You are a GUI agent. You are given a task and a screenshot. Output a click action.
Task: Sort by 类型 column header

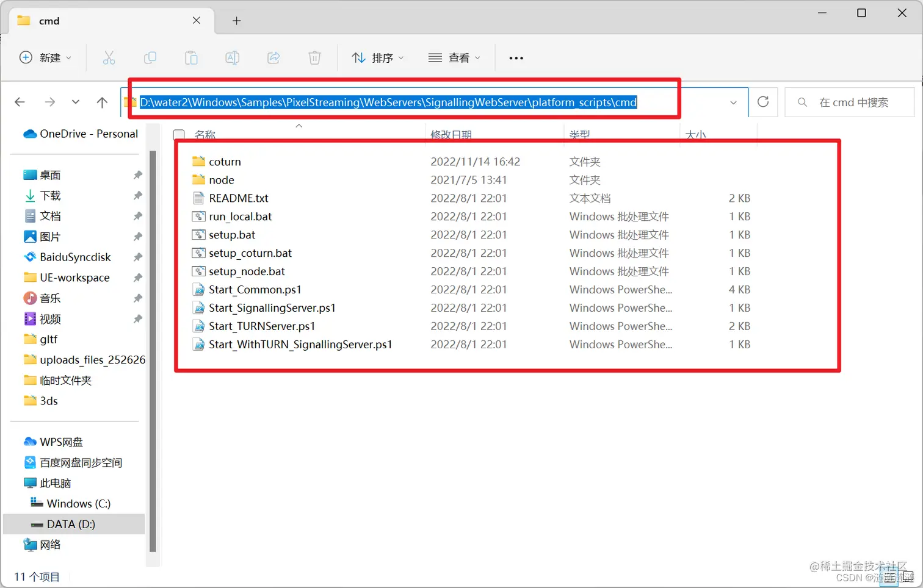580,135
